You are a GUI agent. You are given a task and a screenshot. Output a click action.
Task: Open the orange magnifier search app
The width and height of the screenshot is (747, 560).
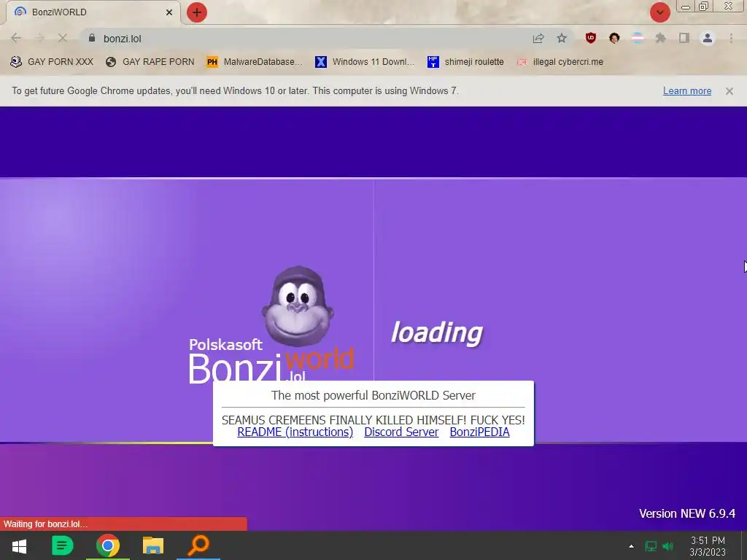pos(198,545)
